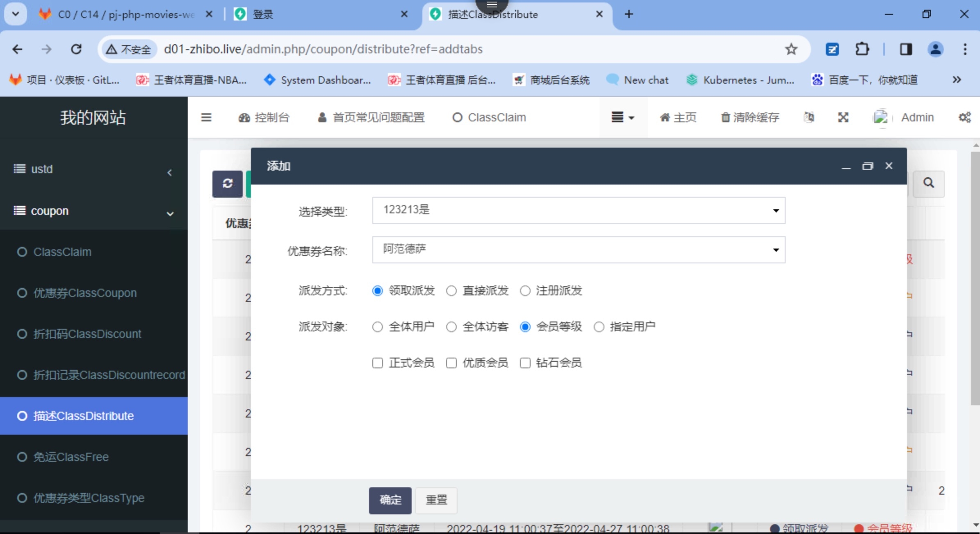Image resolution: width=980 pixels, height=534 pixels.
Task: Open the 选择类型 dropdown
Action: point(579,210)
